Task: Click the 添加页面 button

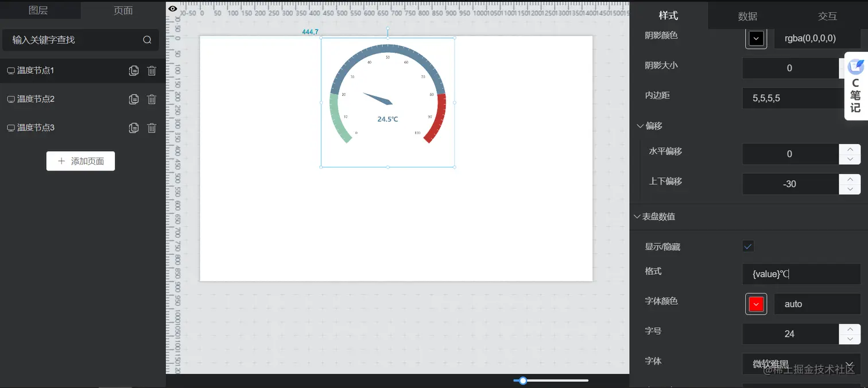Action: pos(80,161)
